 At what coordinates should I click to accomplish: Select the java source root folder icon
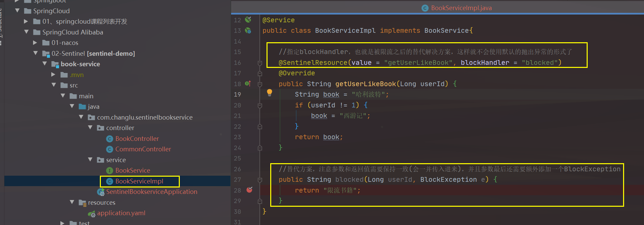(82, 106)
